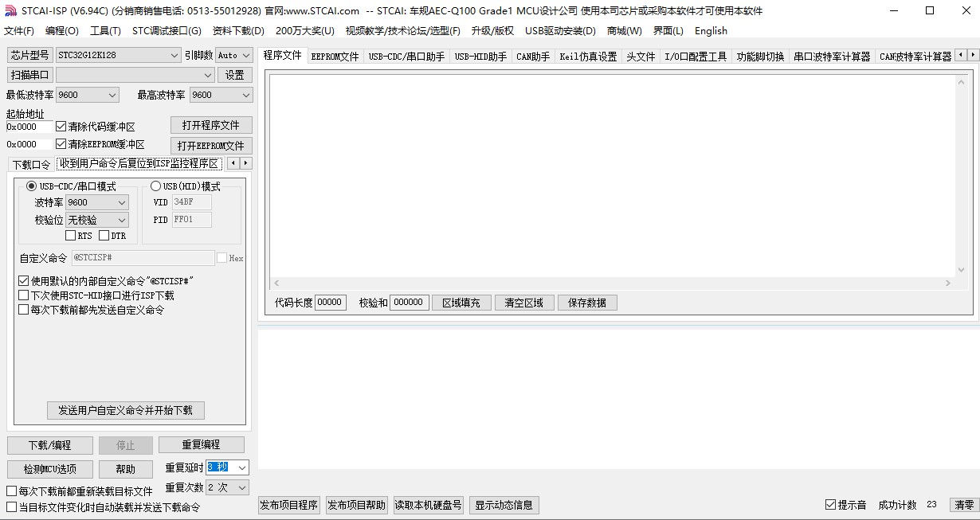Switch to the CAN助手 tab
This screenshot has height=520, width=980.
coord(533,57)
